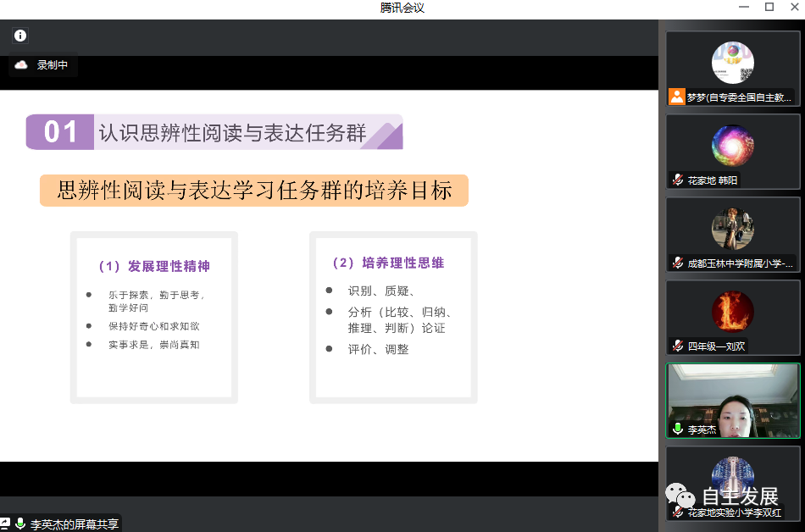Image resolution: width=805 pixels, height=532 pixels.
Task: Click the orange host icon beside 梦梦
Action: tap(677, 97)
